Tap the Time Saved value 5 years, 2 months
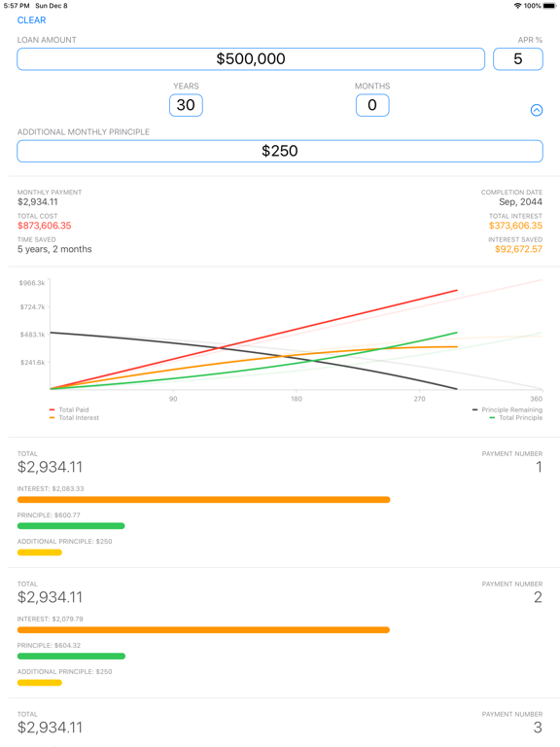This screenshot has height=747, width=560. [x=54, y=249]
